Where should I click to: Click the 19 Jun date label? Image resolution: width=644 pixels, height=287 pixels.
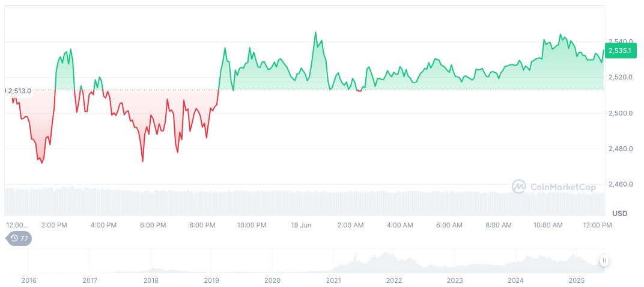click(301, 226)
